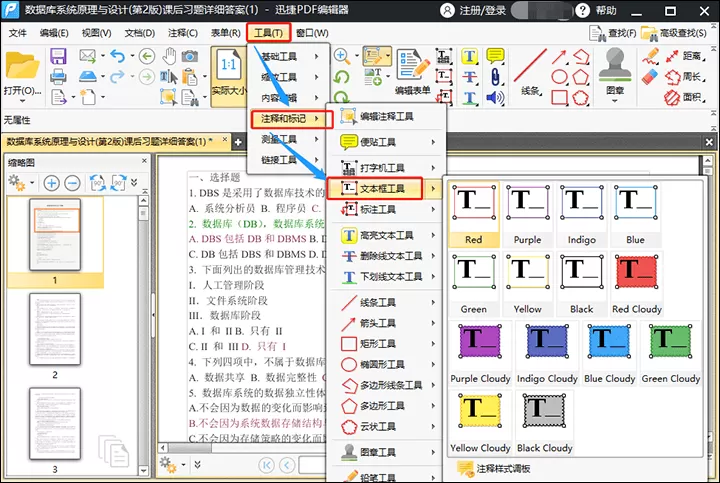
Task: Select the hand pan tool icon
Action: pyautogui.click(x=169, y=56)
